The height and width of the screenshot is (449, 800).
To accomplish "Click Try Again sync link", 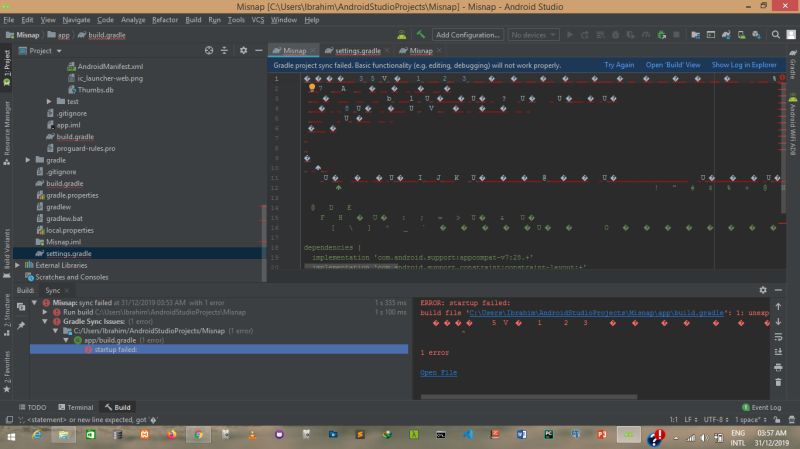I will 619,65.
